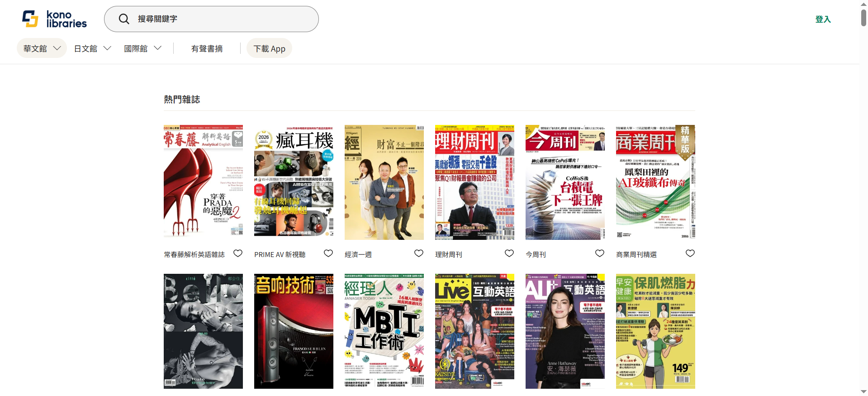Open the 經理人 MBTI 工作術 cover
Screen dimensions: 868x396
tap(384, 331)
